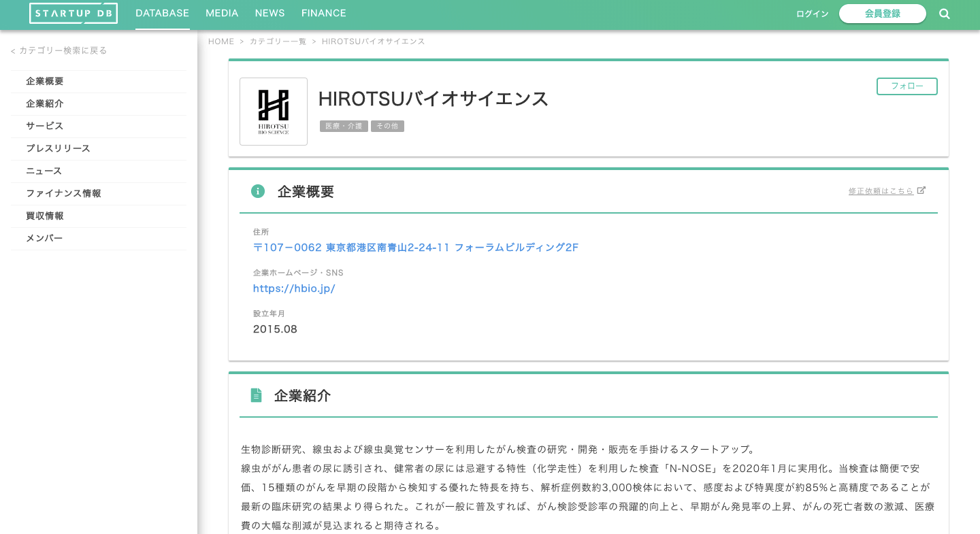Click the HIROTSU Bio Science company logo

tap(274, 112)
